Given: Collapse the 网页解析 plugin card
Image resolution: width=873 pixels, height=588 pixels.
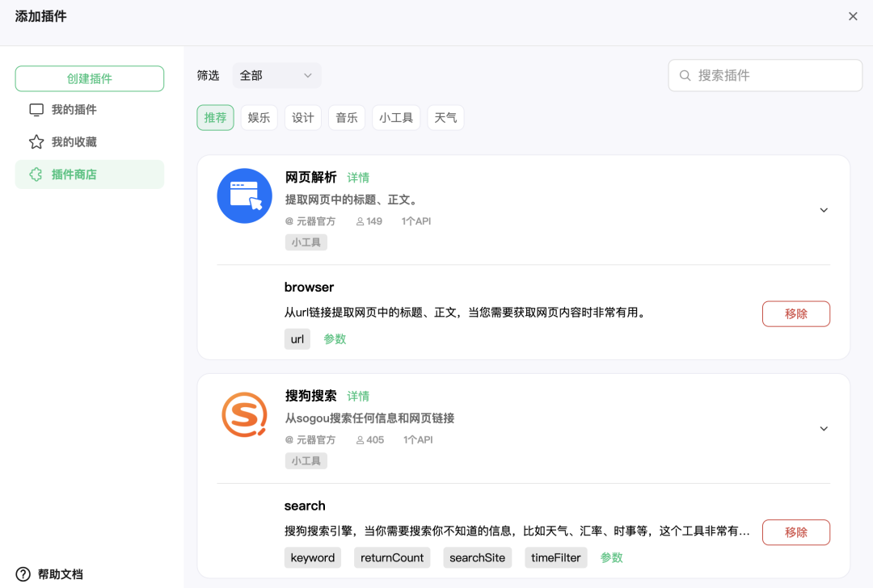Looking at the screenshot, I should 824,210.
